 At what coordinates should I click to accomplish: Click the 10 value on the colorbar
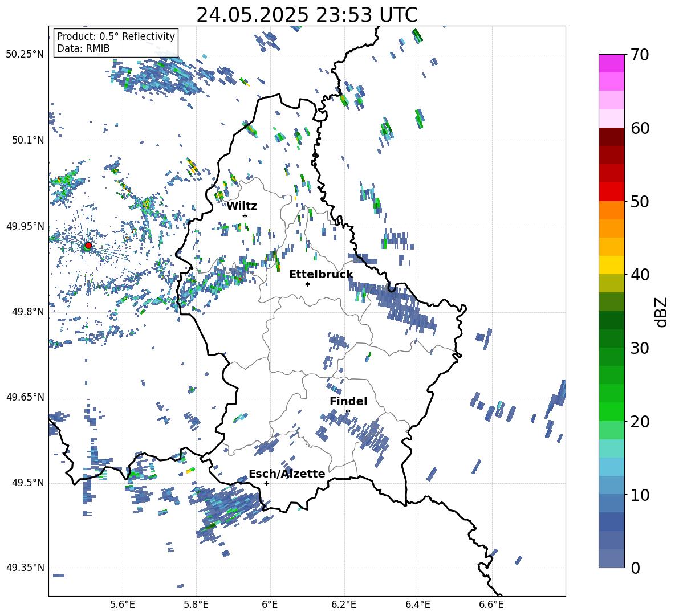[x=639, y=495]
